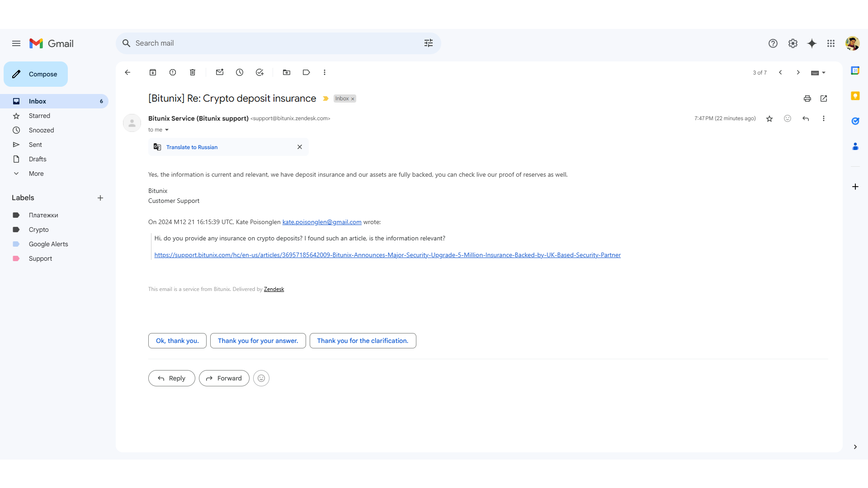The width and height of the screenshot is (868, 488).
Task: Get add-ons plus icon in side panel
Action: tap(855, 187)
